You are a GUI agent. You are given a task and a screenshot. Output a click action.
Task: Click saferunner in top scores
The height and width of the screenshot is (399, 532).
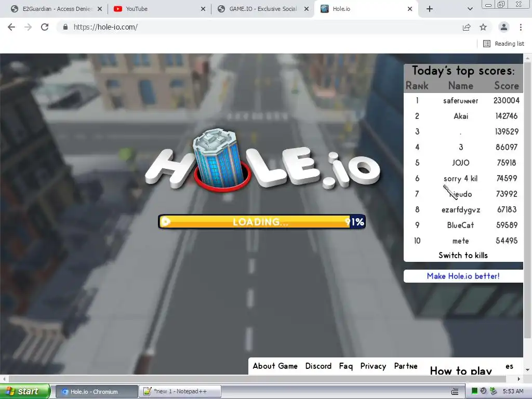(x=460, y=101)
